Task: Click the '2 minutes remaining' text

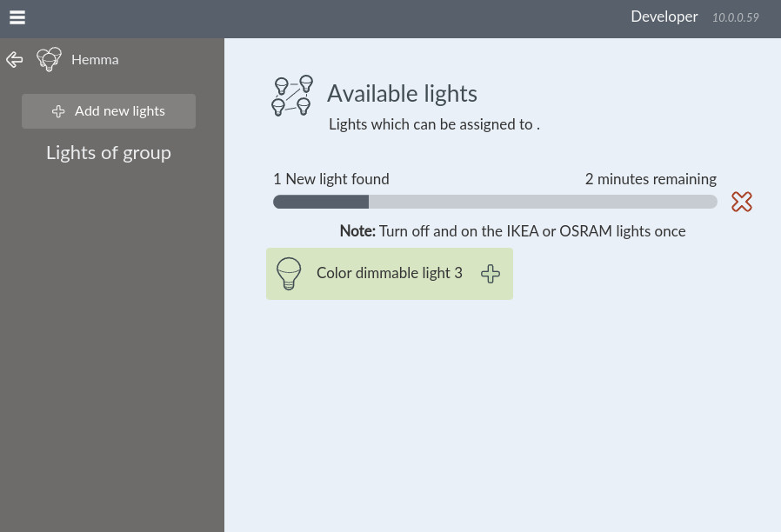Action: [x=651, y=179]
